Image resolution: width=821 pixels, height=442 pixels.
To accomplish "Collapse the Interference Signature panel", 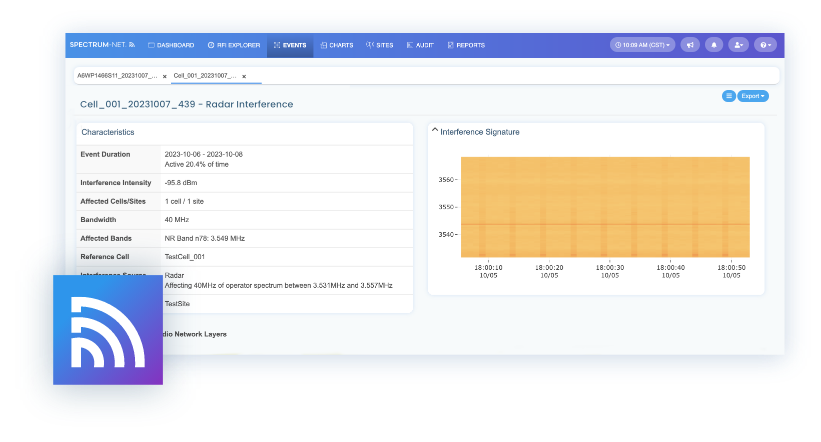I will 435,131.
